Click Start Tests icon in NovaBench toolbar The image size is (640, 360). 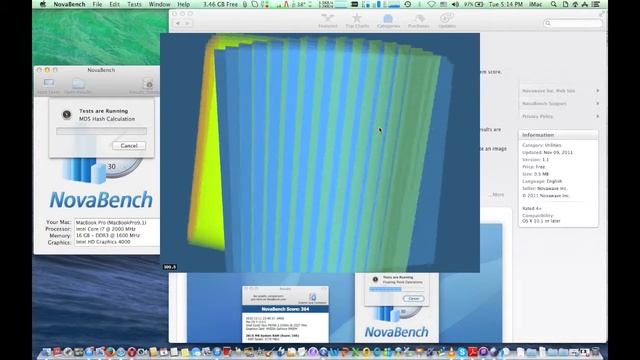[49, 86]
